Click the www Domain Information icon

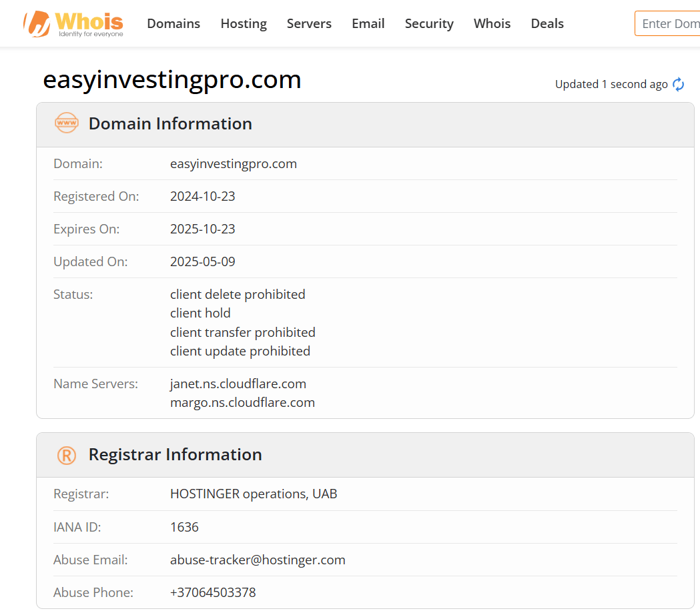pos(67,123)
